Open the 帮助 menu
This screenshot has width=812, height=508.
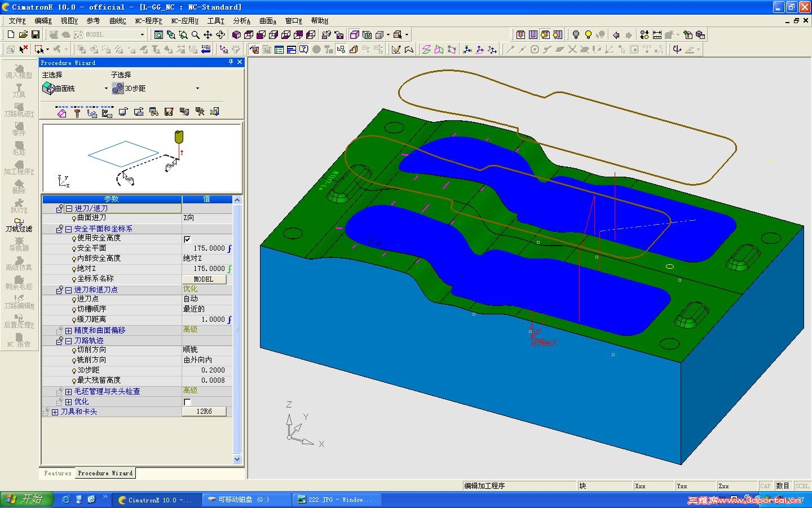click(x=319, y=21)
